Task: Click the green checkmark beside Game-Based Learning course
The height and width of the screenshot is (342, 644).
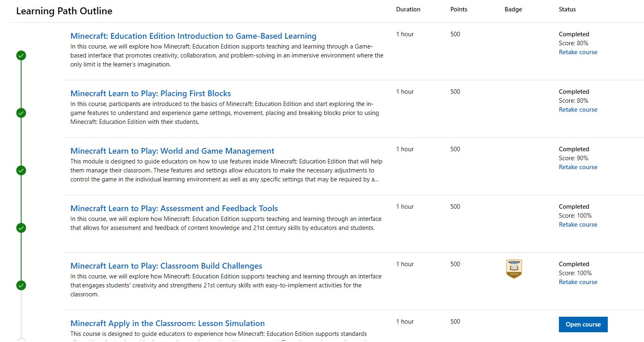Action: [x=21, y=55]
